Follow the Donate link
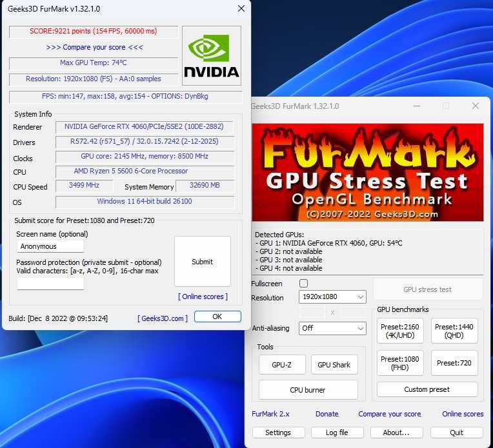Viewport: 493px width, 448px height. [x=327, y=414]
